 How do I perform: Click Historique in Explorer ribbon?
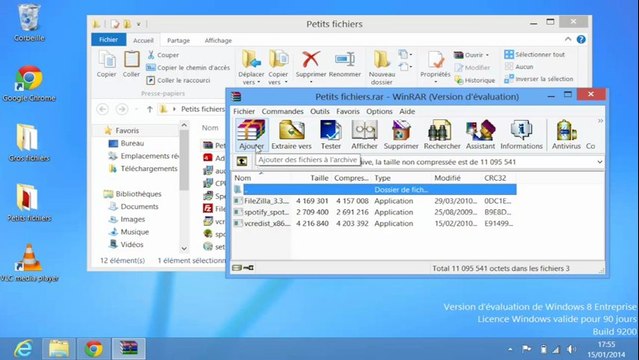pos(475,80)
